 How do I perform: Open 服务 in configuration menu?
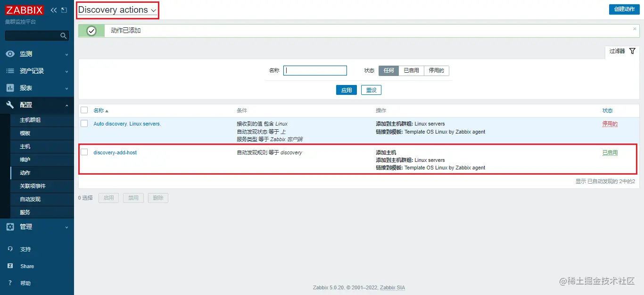pos(25,212)
